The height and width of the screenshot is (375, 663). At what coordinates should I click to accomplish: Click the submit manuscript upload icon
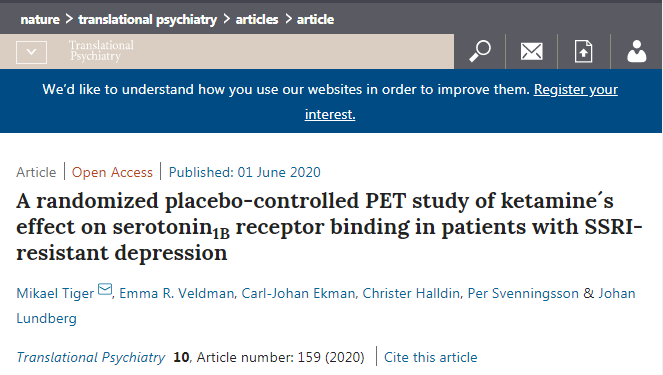coord(584,52)
